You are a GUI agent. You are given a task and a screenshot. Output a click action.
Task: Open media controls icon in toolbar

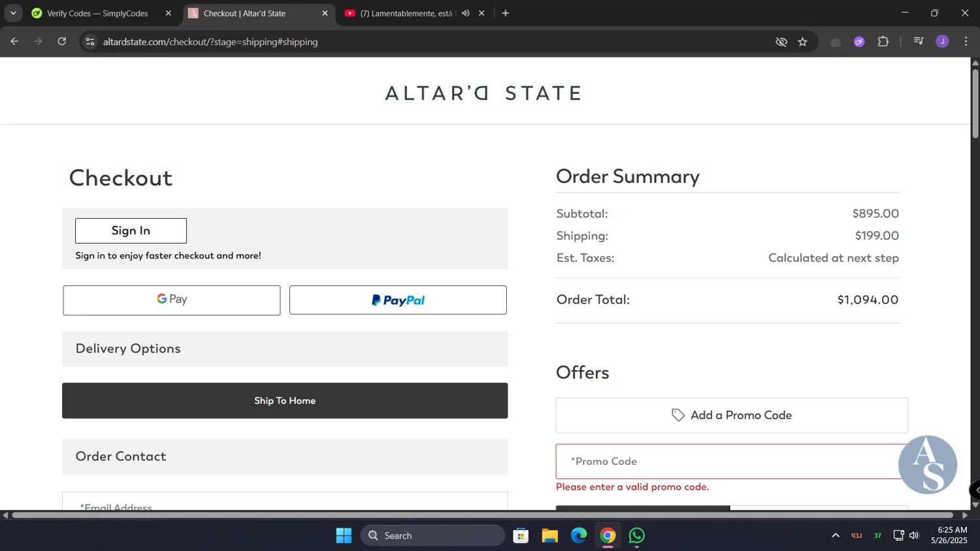click(x=919, y=42)
